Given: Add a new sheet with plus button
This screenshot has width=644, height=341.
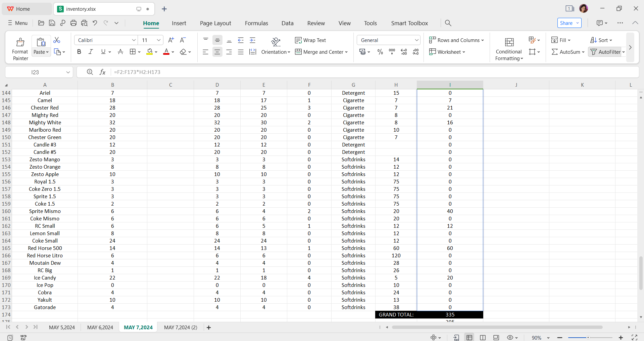Looking at the screenshot, I should (x=209, y=327).
